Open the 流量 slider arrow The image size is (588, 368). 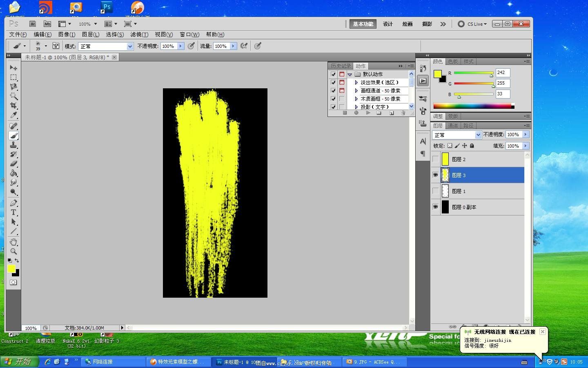tap(233, 46)
